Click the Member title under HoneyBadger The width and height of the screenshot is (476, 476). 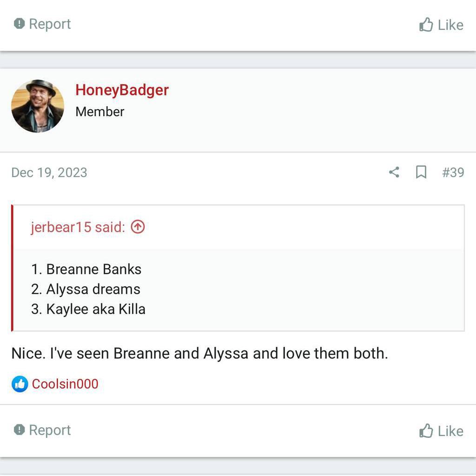click(x=99, y=112)
